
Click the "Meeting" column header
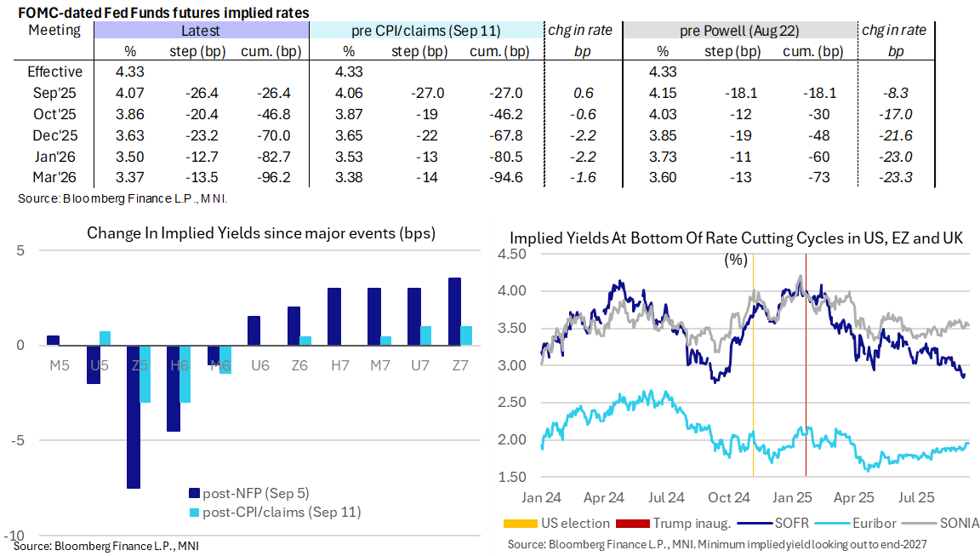tap(54, 31)
